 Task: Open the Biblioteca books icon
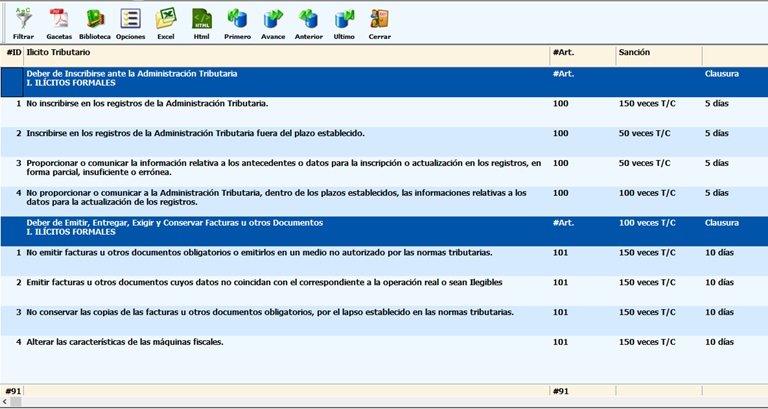tap(95, 18)
